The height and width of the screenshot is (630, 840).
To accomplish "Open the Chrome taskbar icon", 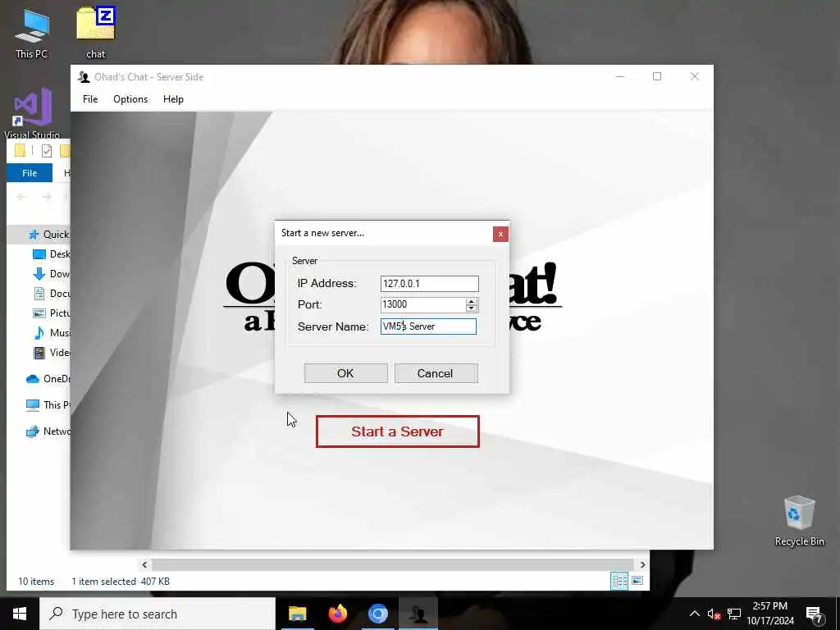I will tap(377, 614).
